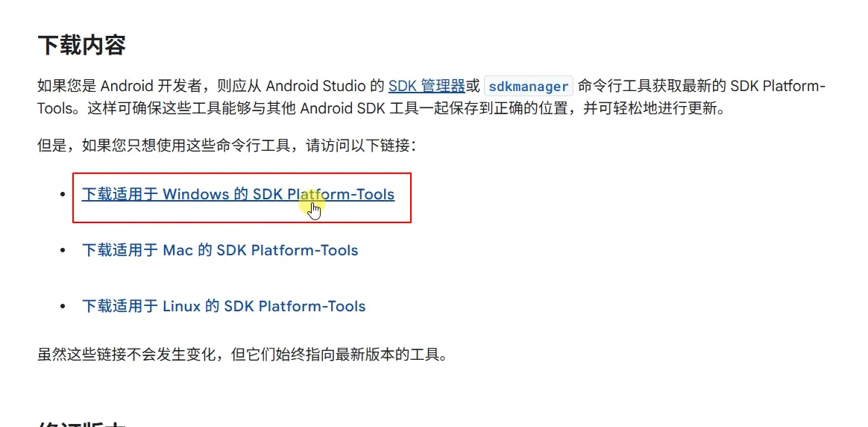Click the sdkmanager command-line tool link
The height and width of the screenshot is (427, 868).
pos(529,87)
